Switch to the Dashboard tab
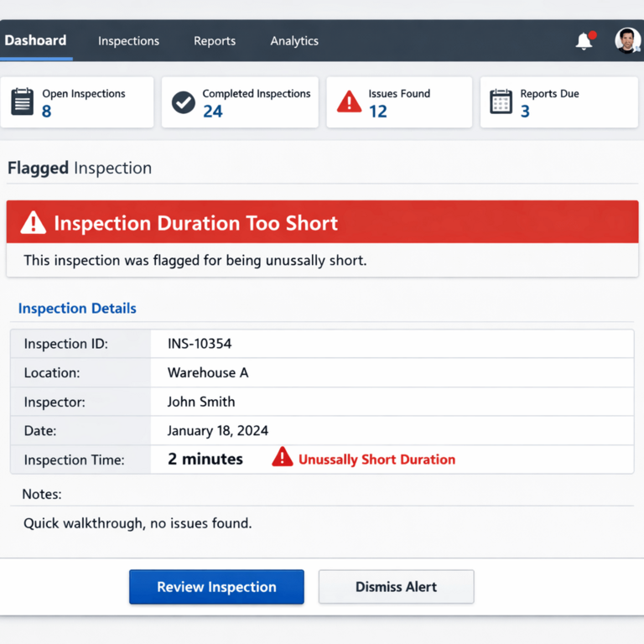This screenshot has height=644, width=644. point(35,40)
